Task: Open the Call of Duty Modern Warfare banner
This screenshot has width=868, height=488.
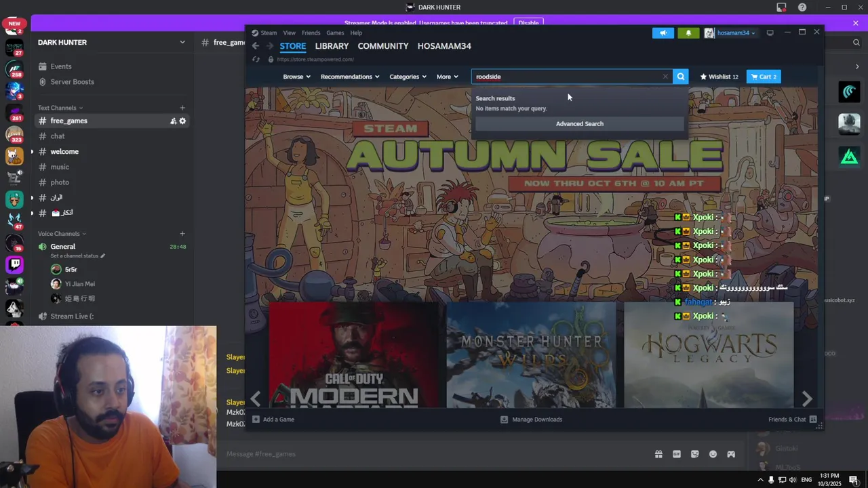Action: pyautogui.click(x=354, y=355)
